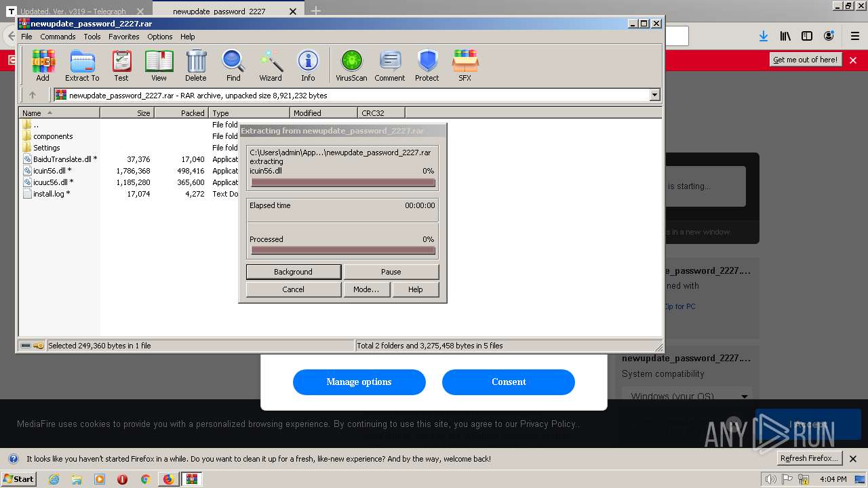868x488 pixels.
Task: Expand the archive path dropdown arrow
Action: pos(654,95)
